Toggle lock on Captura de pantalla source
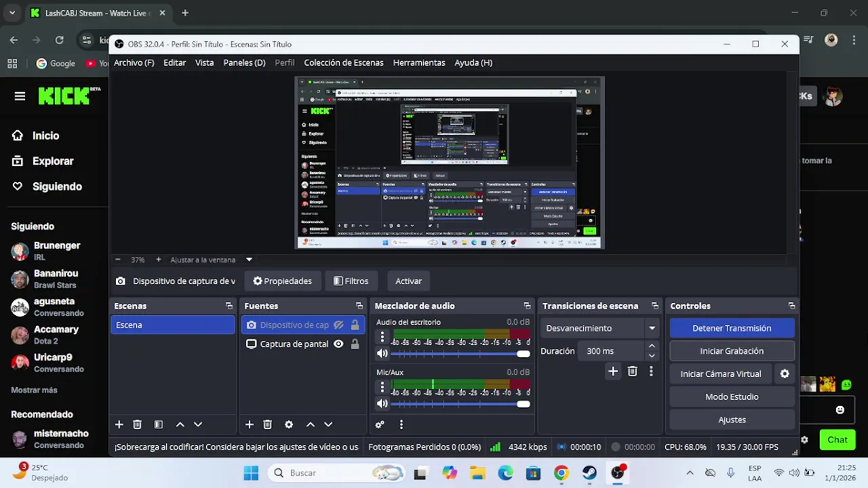 click(355, 344)
